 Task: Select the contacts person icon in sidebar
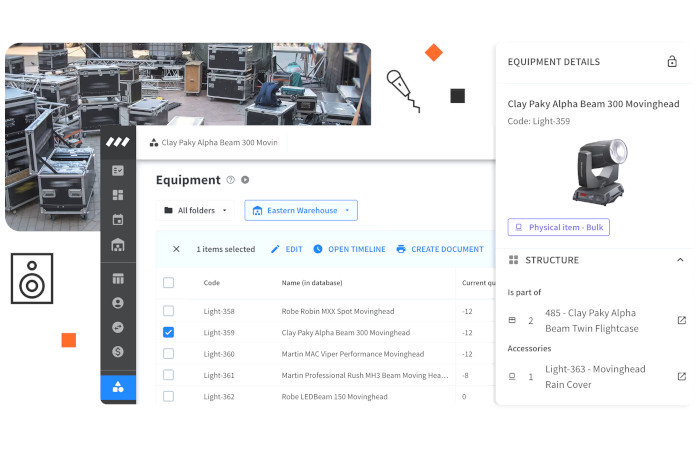(118, 303)
